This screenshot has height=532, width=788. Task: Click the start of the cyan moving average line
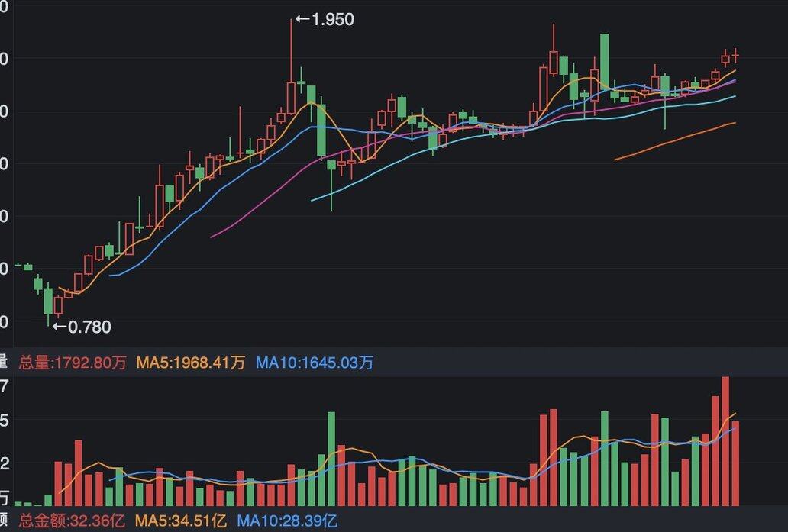(x=312, y=200)
